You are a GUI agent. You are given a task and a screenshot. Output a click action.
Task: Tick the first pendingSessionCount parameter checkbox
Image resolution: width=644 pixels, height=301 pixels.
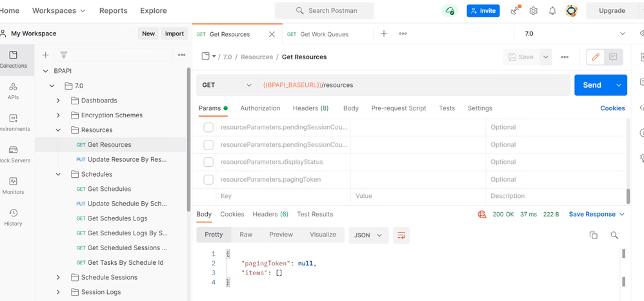(x=208, y=127)
